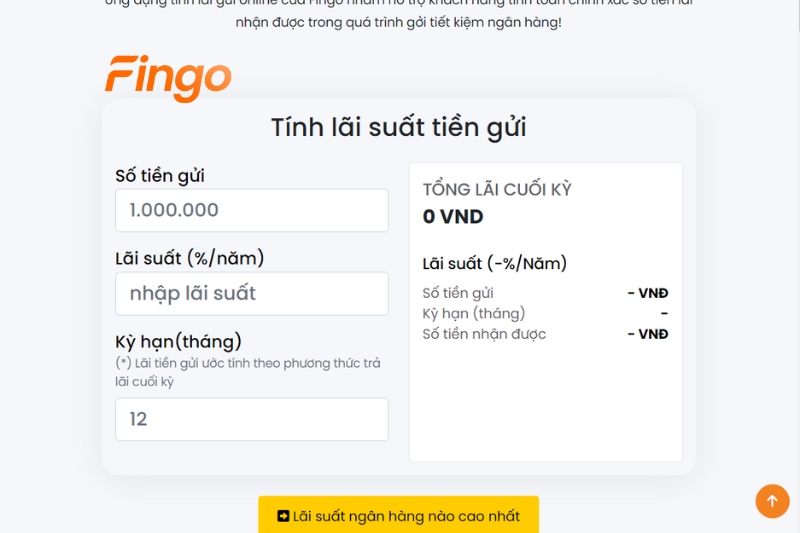Click the VNĐ value beside Số tiền gửi
The width and height of the screenshot is (800, 533).
(x=648, y=293)
